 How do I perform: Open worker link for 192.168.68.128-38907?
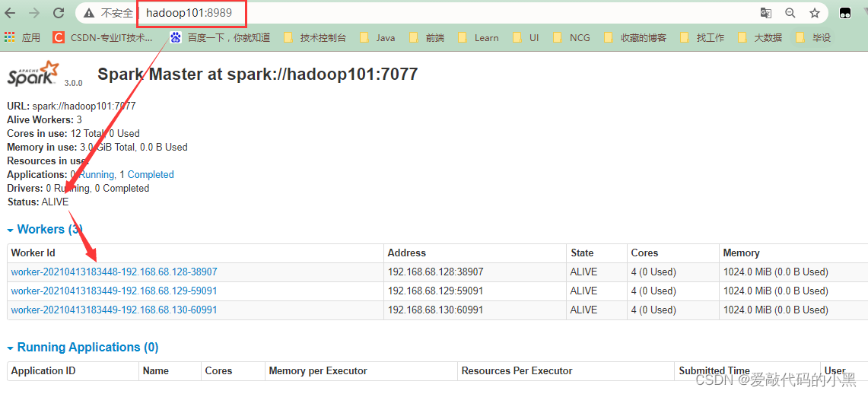114,272
